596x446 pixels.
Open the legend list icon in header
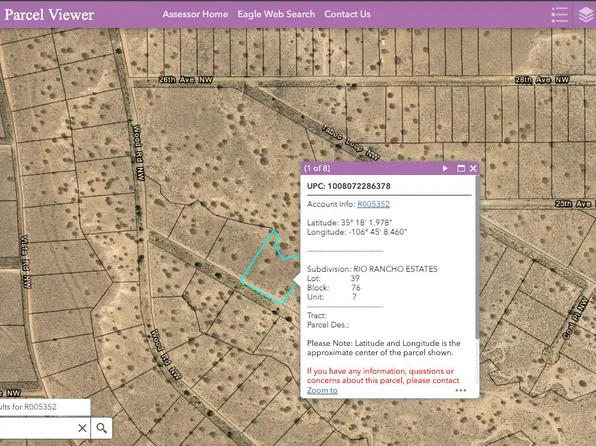point(560,14)
